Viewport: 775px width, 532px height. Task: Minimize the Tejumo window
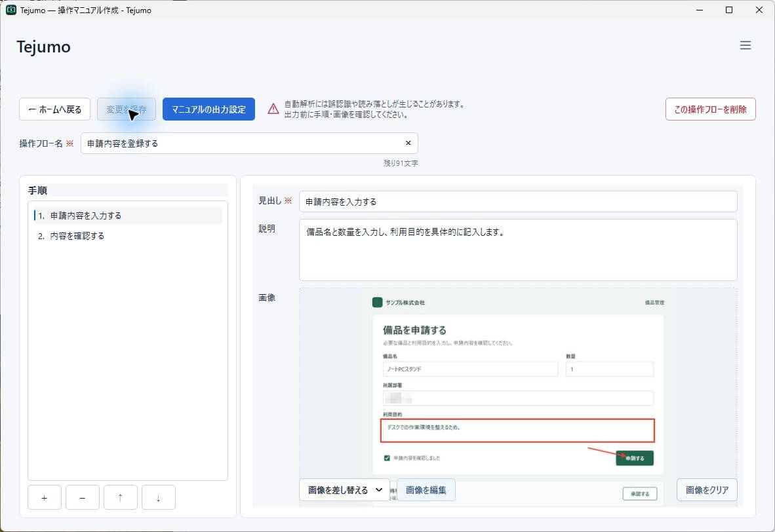click(x=700, y=10)
